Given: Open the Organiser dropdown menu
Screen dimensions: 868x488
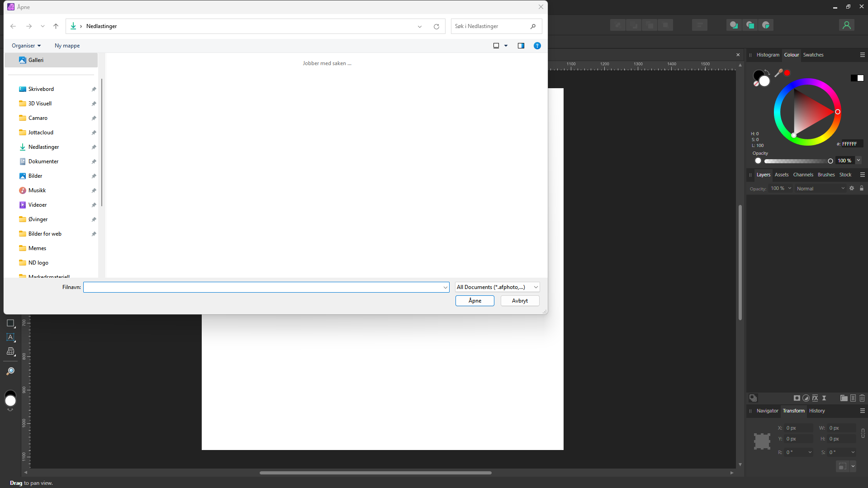Looking at the screenshot, I should (26, 46).
